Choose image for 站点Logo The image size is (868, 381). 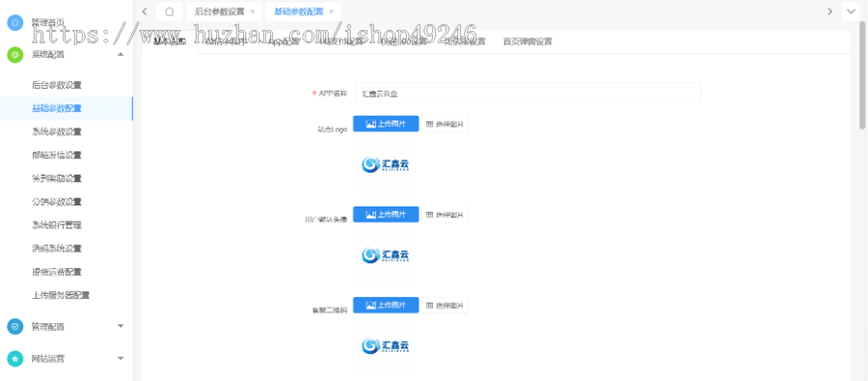[445, 124]
